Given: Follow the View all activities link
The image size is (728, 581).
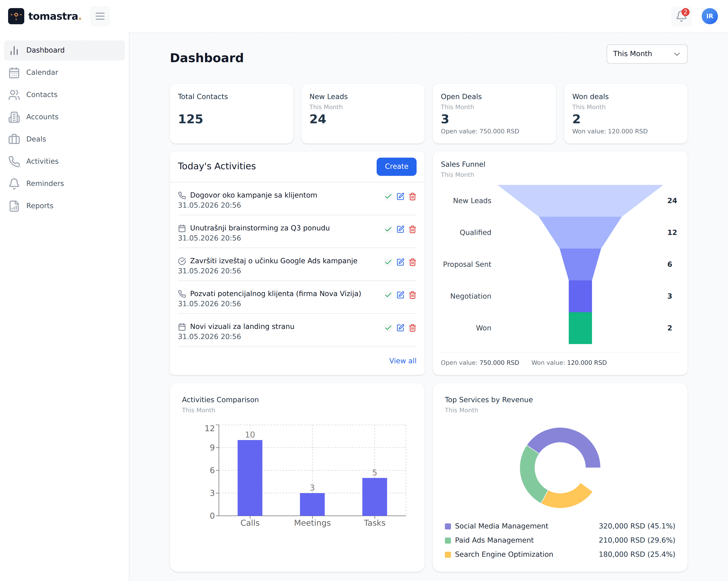Looking at the screenshot, I should pyautogui.click(x=402, y=361).
